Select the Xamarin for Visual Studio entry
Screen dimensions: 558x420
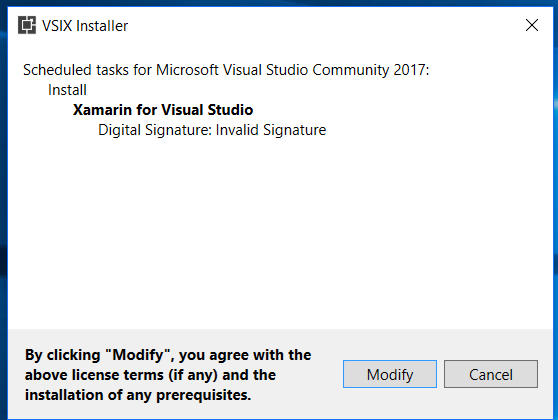point(163,110)
